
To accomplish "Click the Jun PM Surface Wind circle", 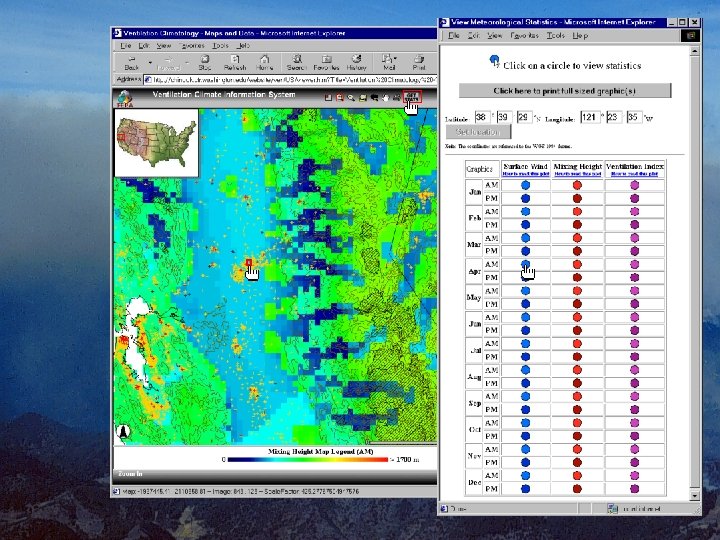I will tap(526, 330).
